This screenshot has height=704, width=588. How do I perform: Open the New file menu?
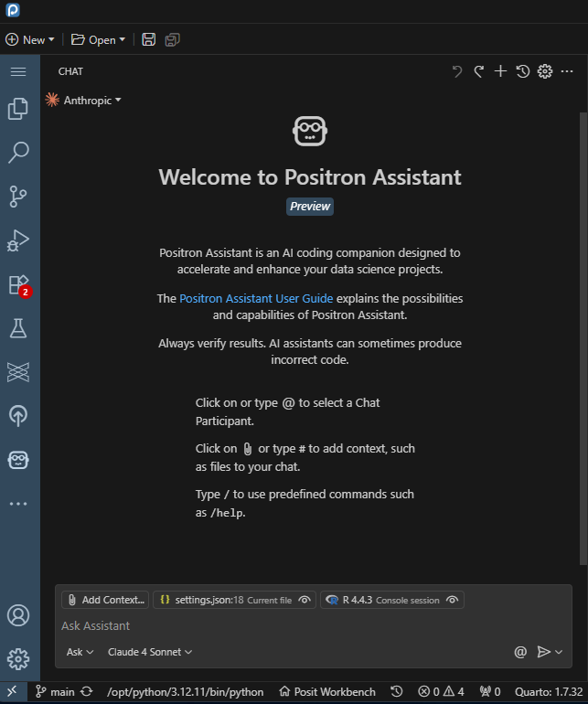pyautogui.click(x=30, y=39)
